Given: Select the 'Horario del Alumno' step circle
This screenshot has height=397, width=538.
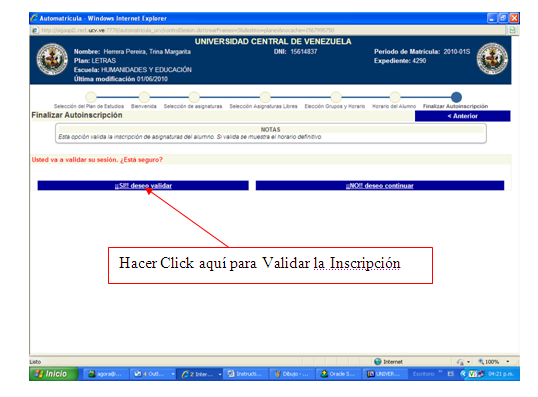Looking at the screenshot, I should point(395,97).
